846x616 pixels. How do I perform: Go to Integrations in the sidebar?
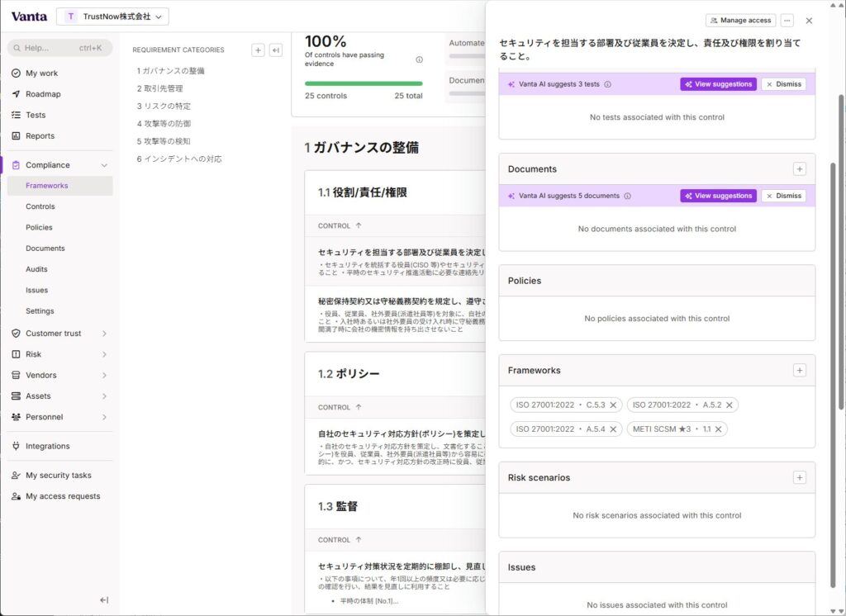[47, 446]
